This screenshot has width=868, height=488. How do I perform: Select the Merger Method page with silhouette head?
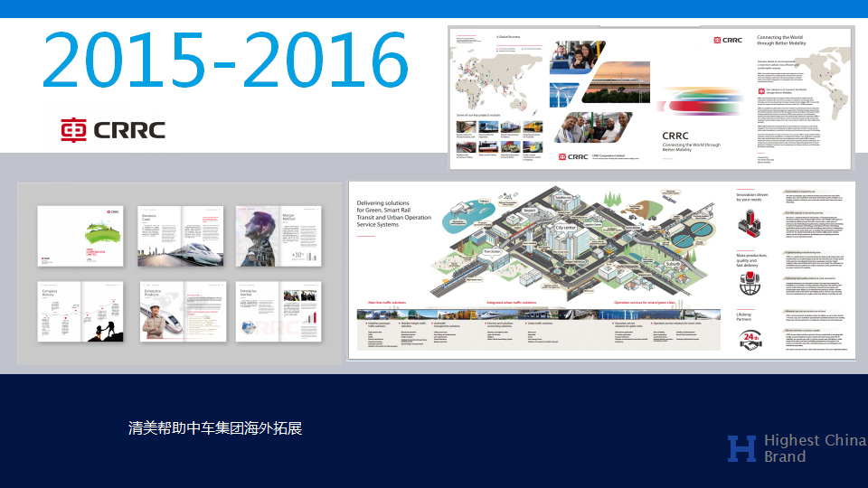pos(279,236)
